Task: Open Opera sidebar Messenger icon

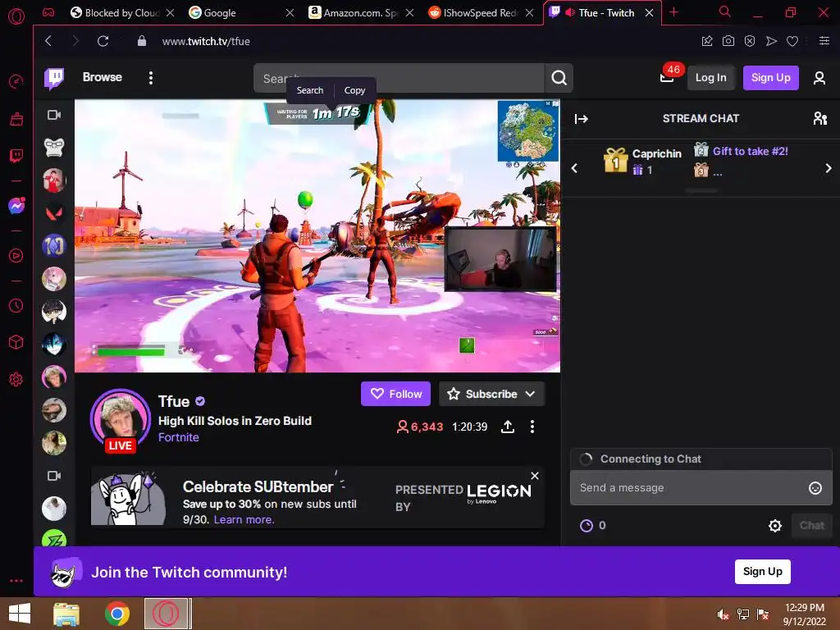Action: point(16,206)
